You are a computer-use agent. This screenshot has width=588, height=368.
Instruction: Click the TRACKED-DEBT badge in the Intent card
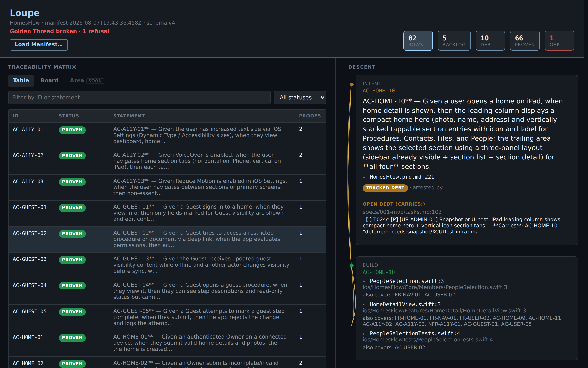(385, 188)
